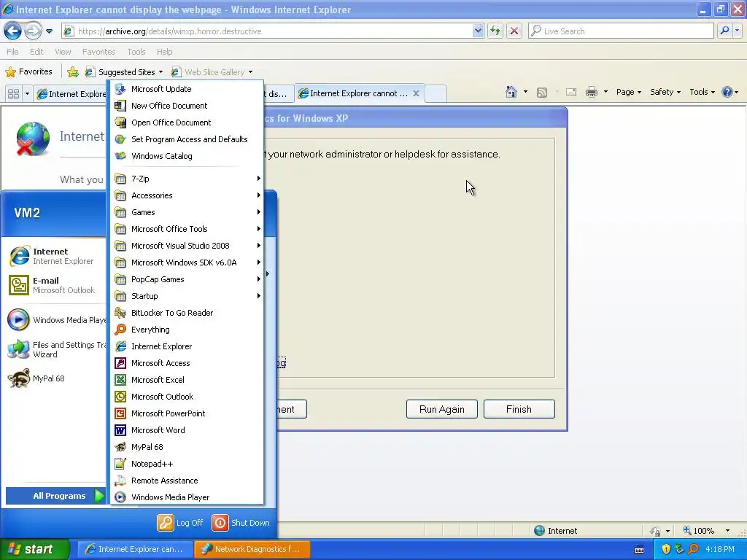The width and height of the screenshot is (747, 560).
Task: Expand Microsoft Visual Studio 2008 folder
Action: [187, 246]
